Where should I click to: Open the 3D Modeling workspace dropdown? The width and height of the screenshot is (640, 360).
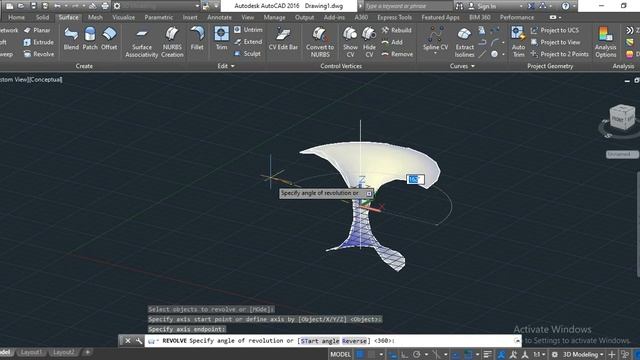point(583,354)
